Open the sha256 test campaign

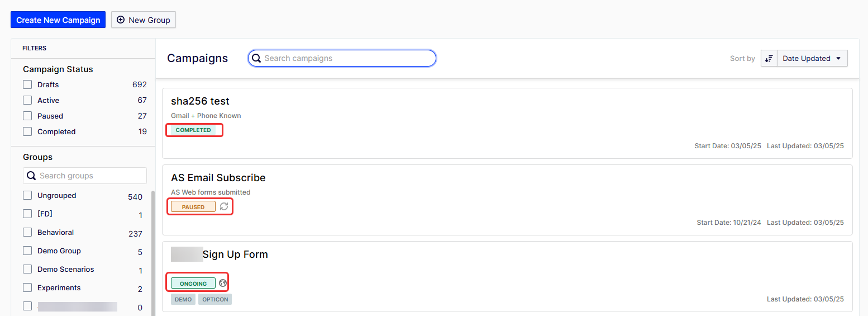tap(200, 101)
